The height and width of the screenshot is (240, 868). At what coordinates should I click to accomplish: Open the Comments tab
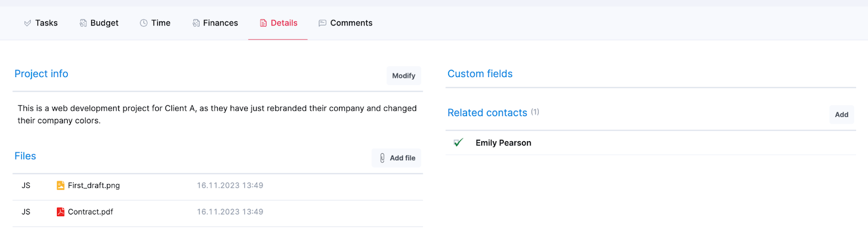346,23
